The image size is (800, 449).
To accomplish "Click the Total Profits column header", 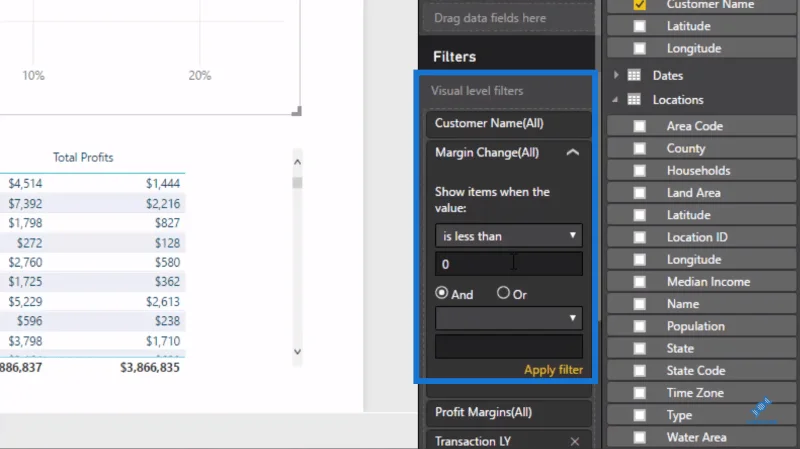I will [83, 157].
